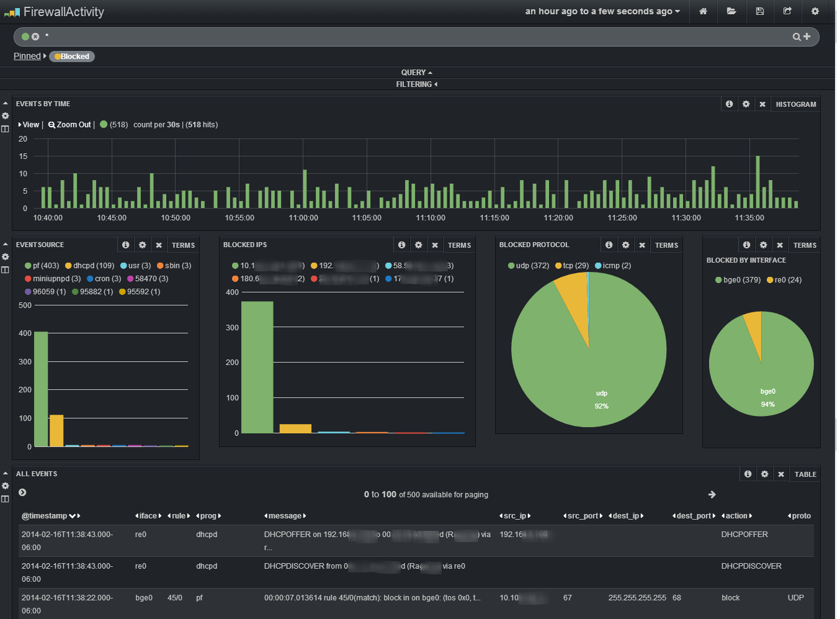
Task: Click the green (518) histogram legend dot
Action: coord(104,124)
